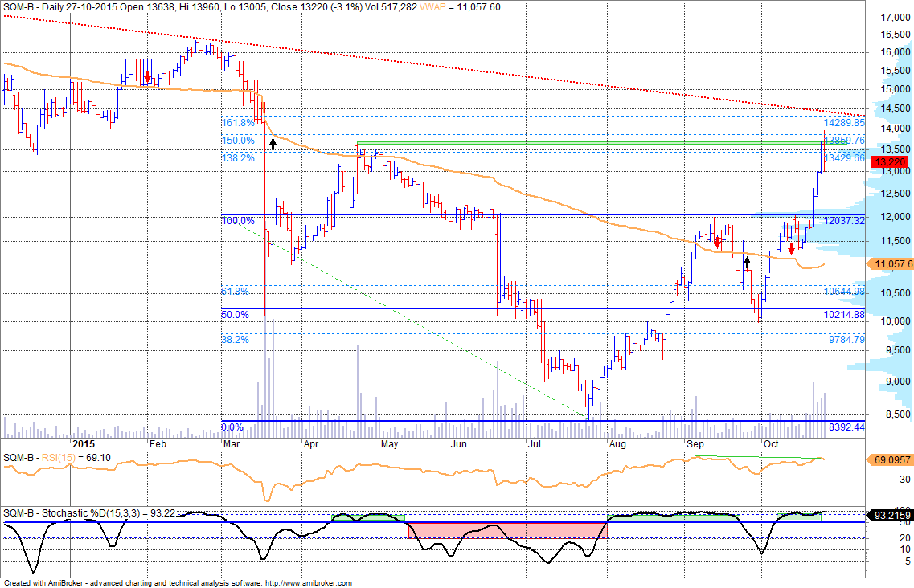Click the Mar label on time axis
This screenshot has width=914, height=588.
pos(232,443)
